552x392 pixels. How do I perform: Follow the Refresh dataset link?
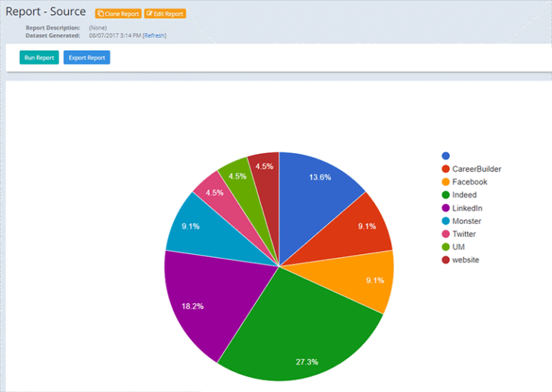tap(155, 35)
